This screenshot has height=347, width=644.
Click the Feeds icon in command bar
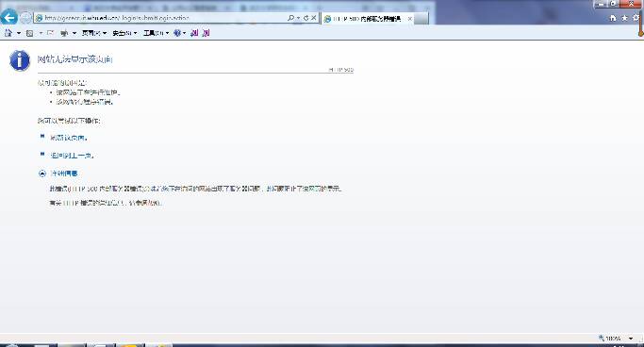coord(29,33)
